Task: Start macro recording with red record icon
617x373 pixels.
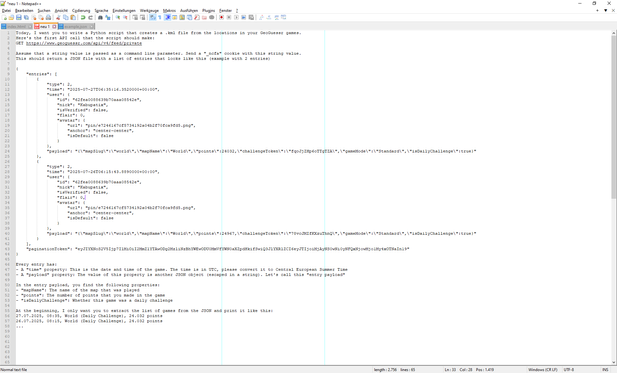Action: pos(221,17)
